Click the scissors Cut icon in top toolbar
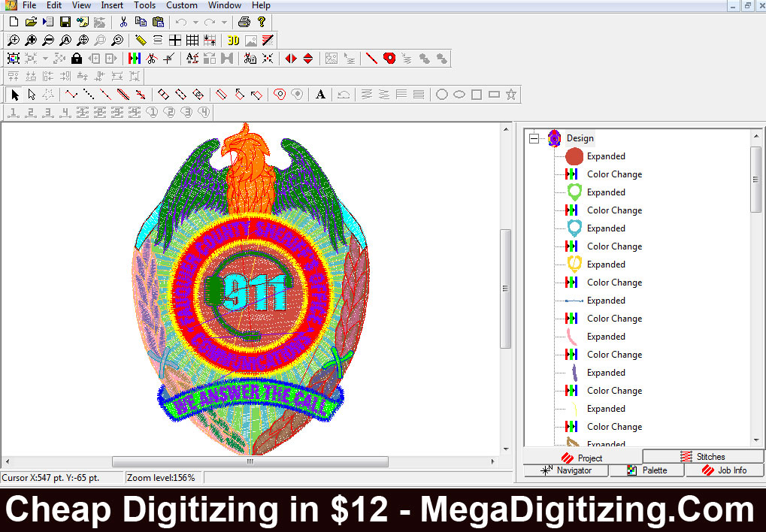766x532 pixels. pyautogui.click(x=123, y=22)
